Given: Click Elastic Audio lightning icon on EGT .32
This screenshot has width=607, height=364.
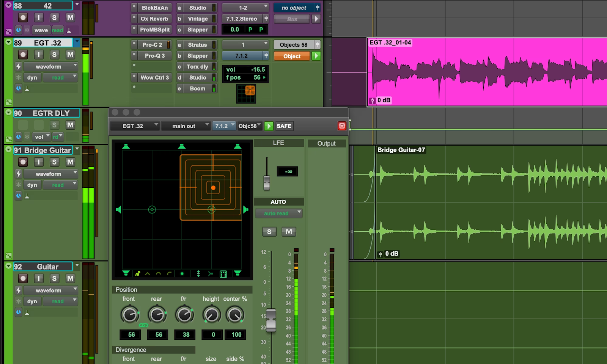Looking at the screenshot, I should pos(18,67).
